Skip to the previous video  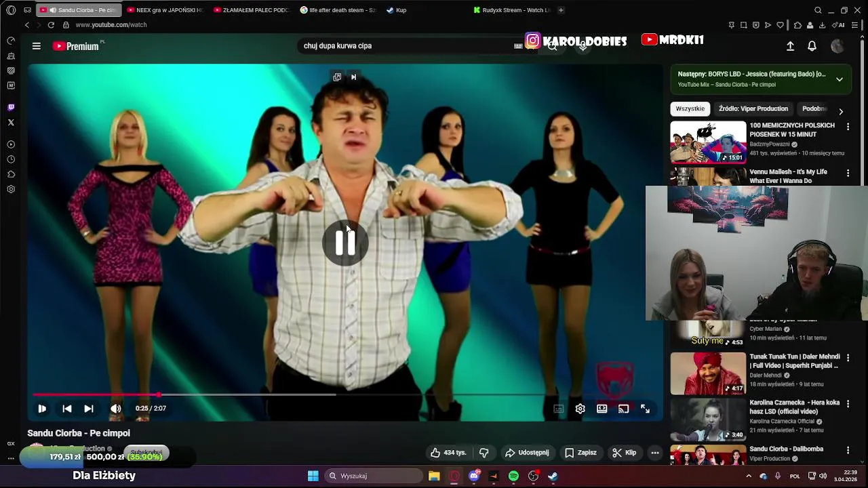pos(66,409)
